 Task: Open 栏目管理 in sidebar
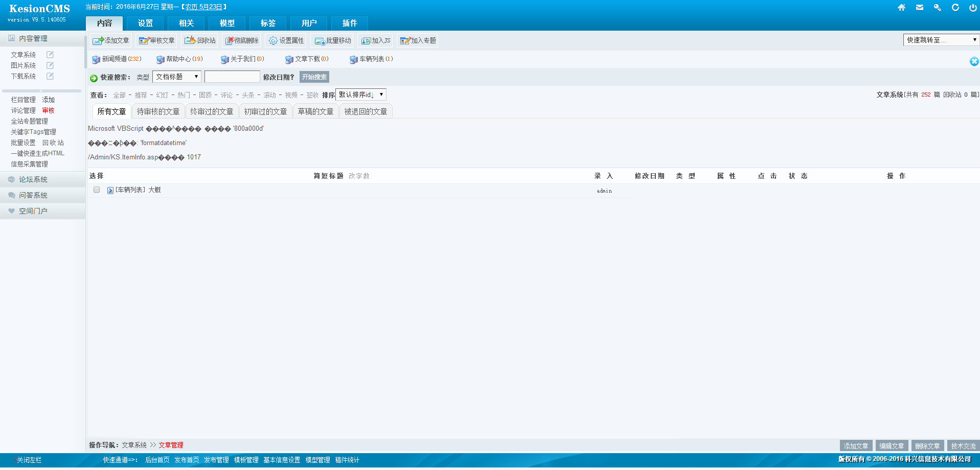tap(24, 100)
